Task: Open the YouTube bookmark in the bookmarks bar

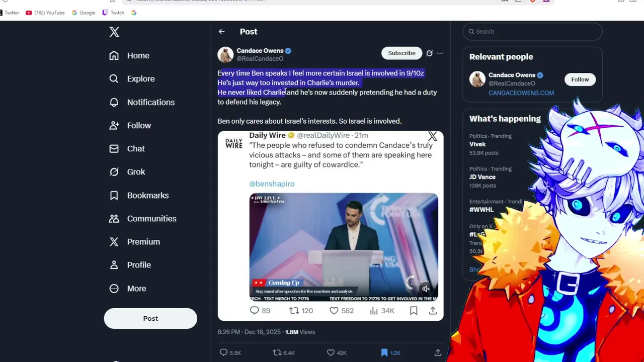Action: 45,13
